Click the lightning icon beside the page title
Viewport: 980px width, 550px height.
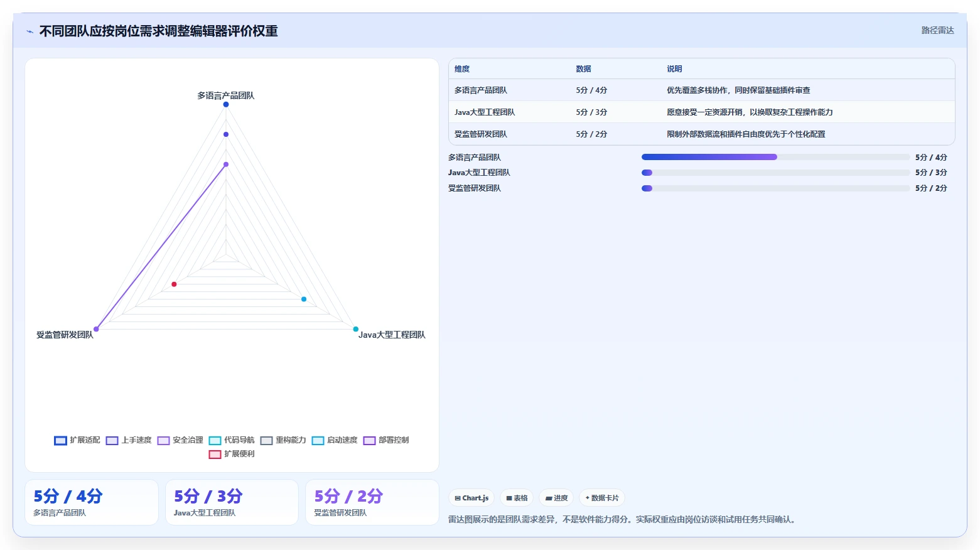pos(30,31)
